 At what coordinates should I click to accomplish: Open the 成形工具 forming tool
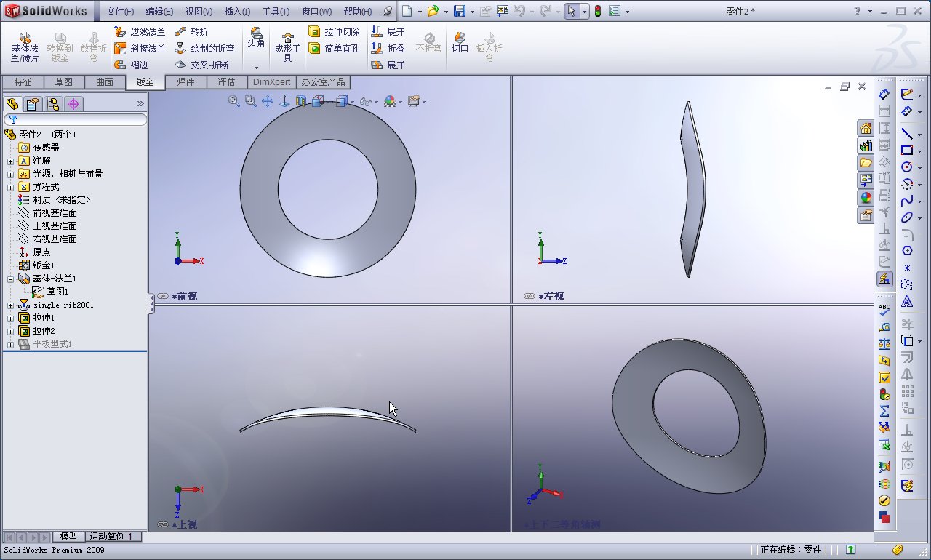coord(287,47)
